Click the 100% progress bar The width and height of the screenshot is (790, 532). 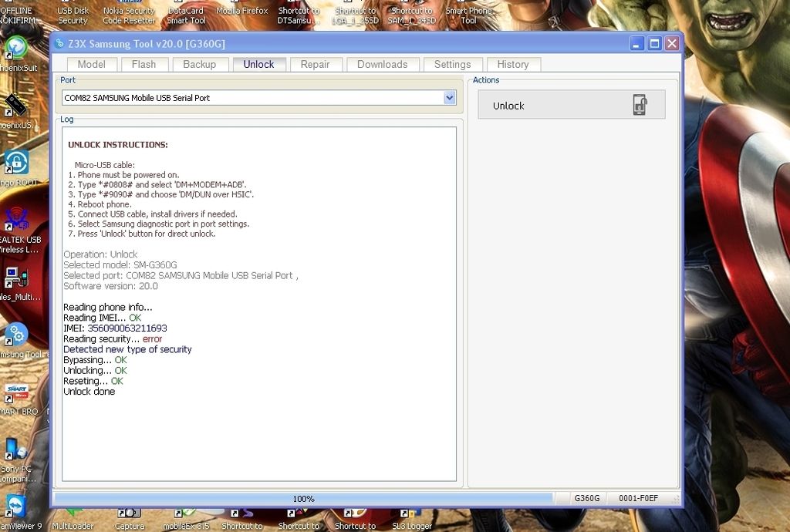click(303, 499)
